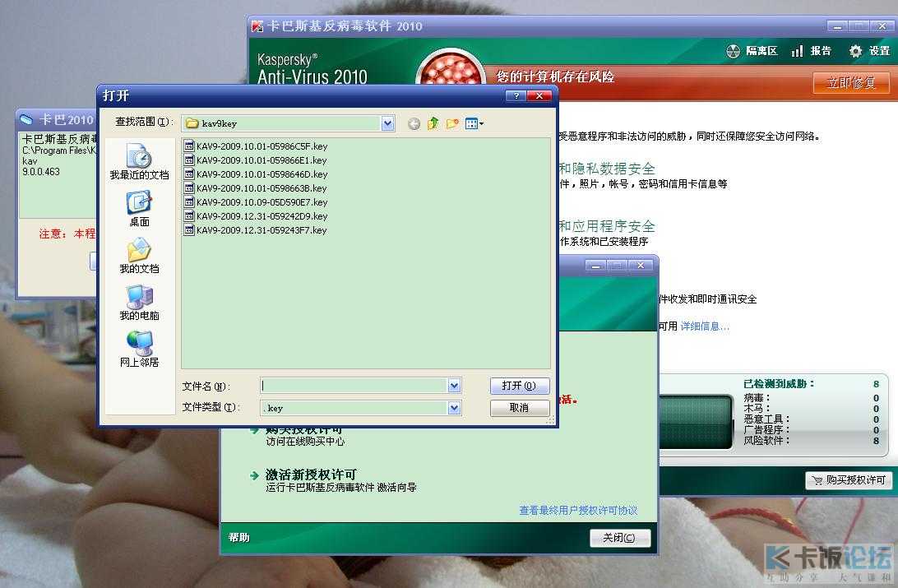
Task: Open 网上邻居 (Network Places) in the places bar
Action: pyautogui.click(x=139, y=350)
